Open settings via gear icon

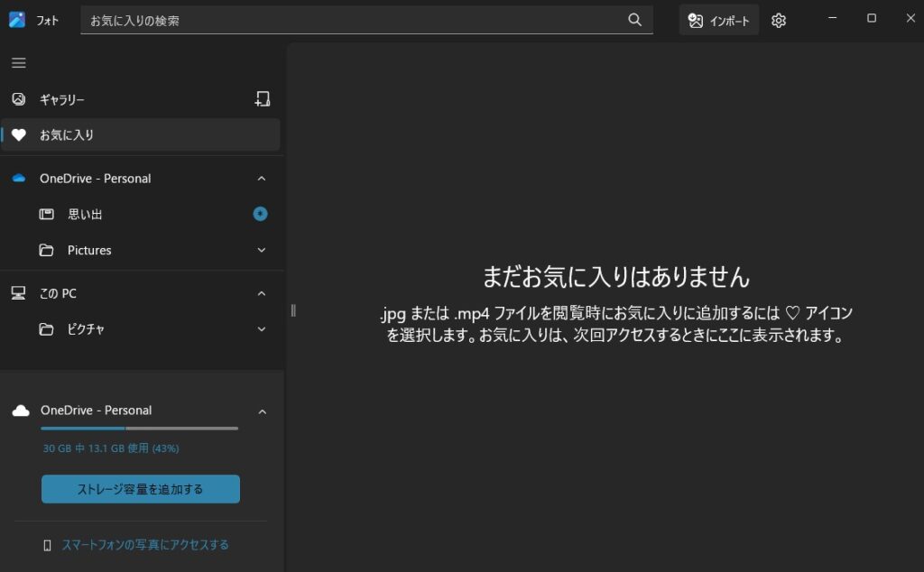(x=779, y=21)
